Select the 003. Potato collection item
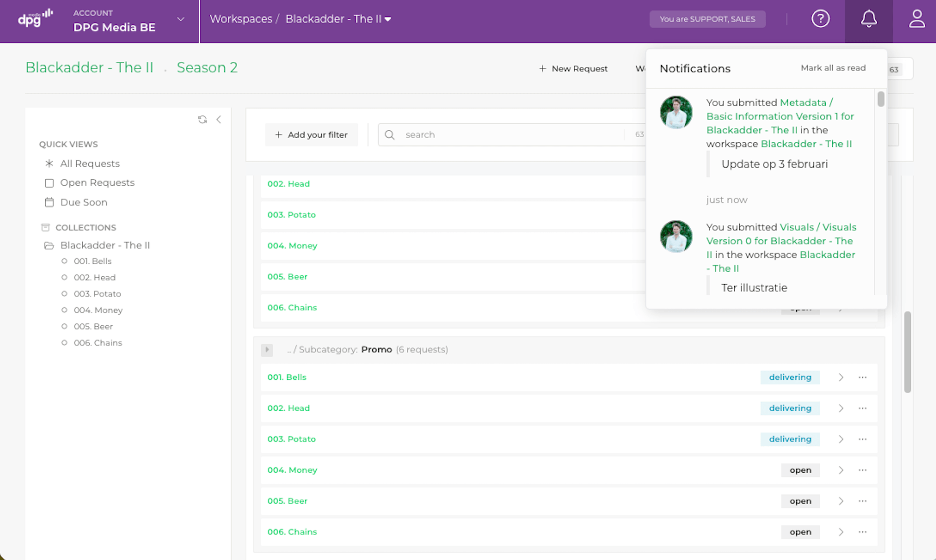 coord(97,294)
